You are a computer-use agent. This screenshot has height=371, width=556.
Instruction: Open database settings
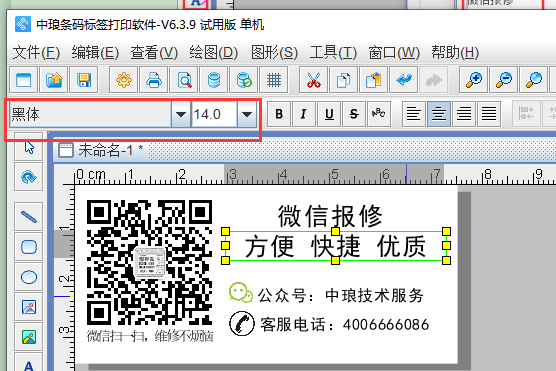[x=214, y=80]
